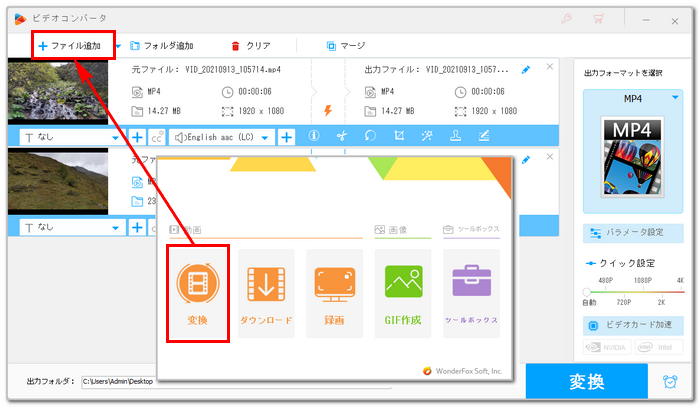The width and height of the screenshot is (700, 407).
Task: Click the first video waterfall thumbnail
Action: point(58,91)
